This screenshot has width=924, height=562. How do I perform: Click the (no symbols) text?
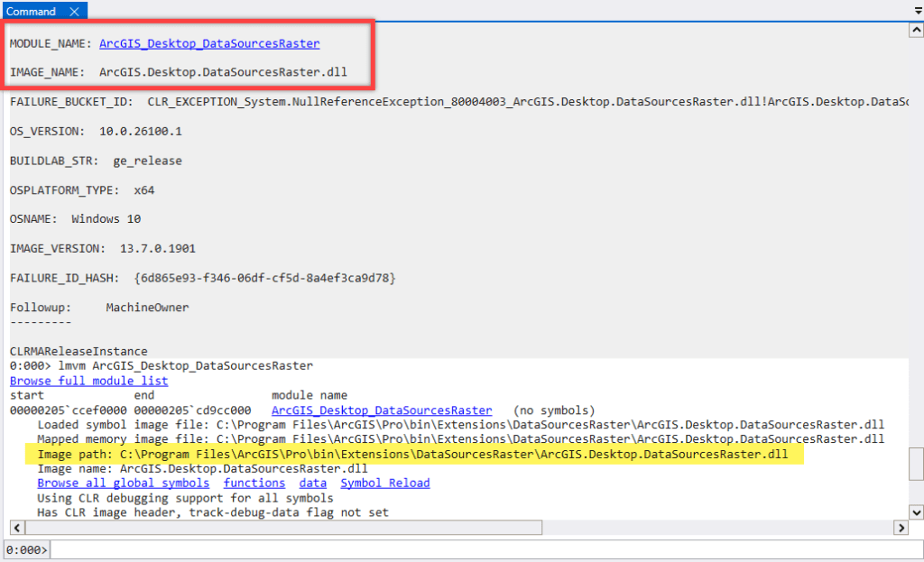click(x=554, y=410)
